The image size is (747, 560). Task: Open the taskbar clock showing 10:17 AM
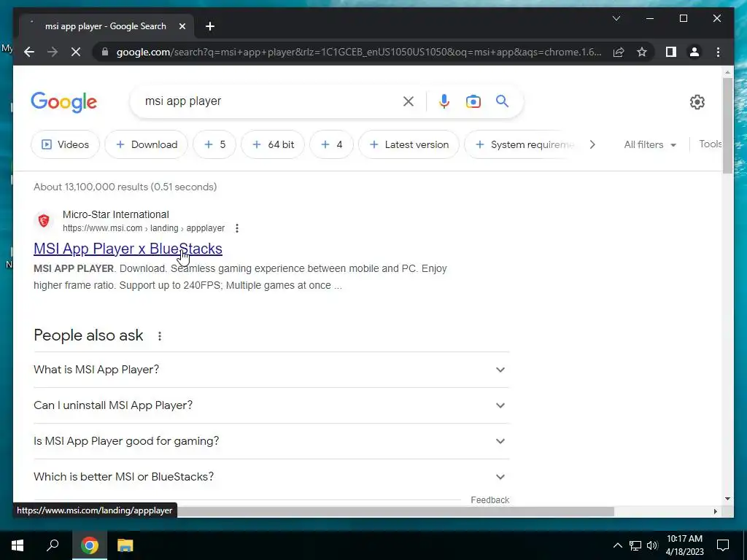[x=684, y=545]
